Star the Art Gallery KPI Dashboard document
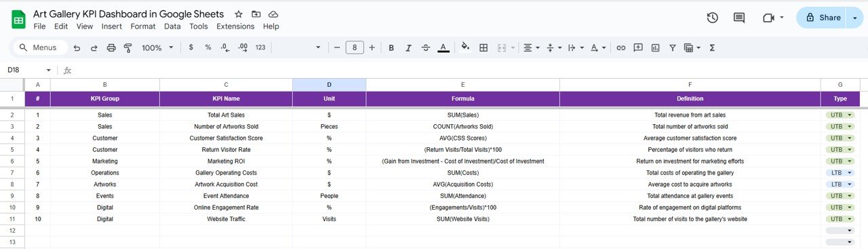 [x=238, y=14]
